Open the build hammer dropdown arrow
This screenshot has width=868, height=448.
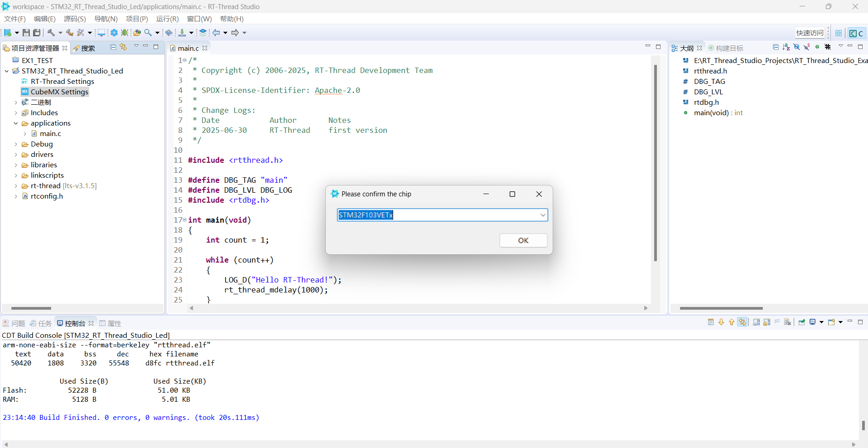[x=60, y=33]
